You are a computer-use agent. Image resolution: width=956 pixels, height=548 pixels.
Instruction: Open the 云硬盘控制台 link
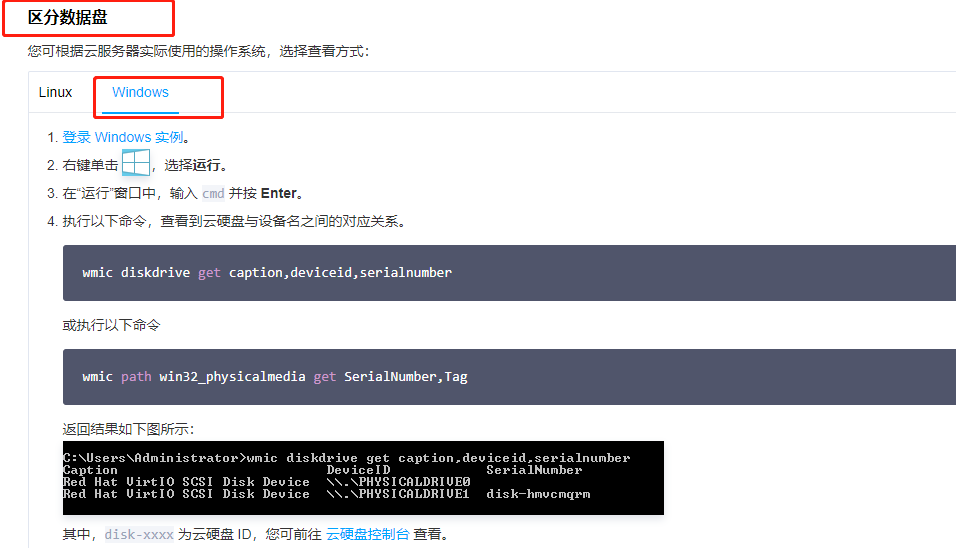click(367, 534)
